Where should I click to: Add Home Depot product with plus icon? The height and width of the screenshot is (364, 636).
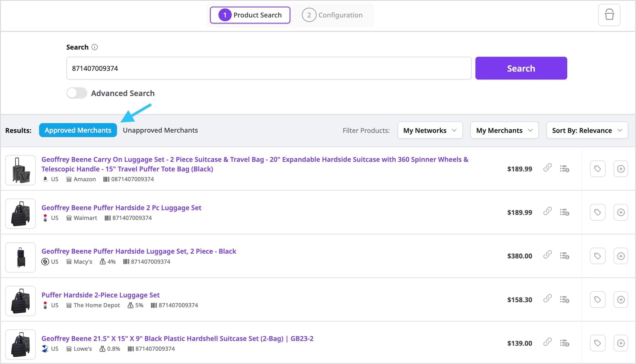pos(621,299)
